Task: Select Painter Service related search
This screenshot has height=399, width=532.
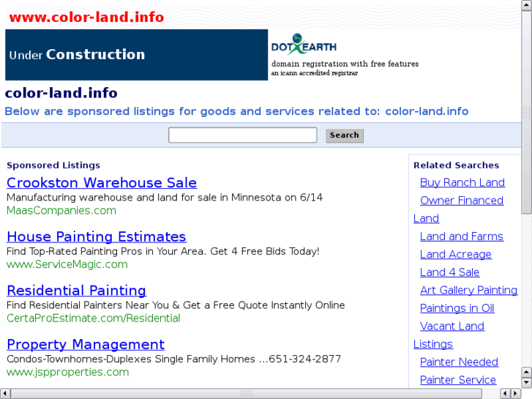Action: [x=458, y=380]
